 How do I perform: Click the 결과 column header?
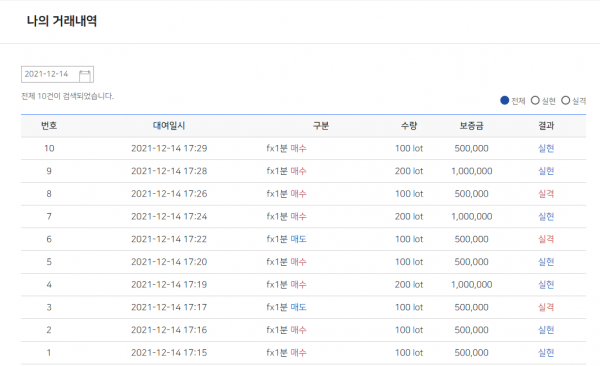546,126
